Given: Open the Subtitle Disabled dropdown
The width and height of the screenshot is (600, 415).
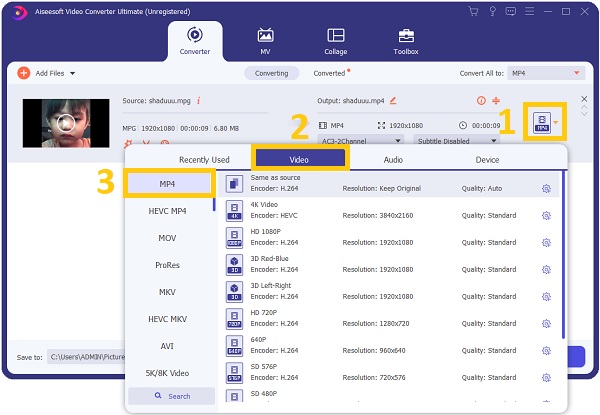Looking at the screenshot, I should coord(456,141).
